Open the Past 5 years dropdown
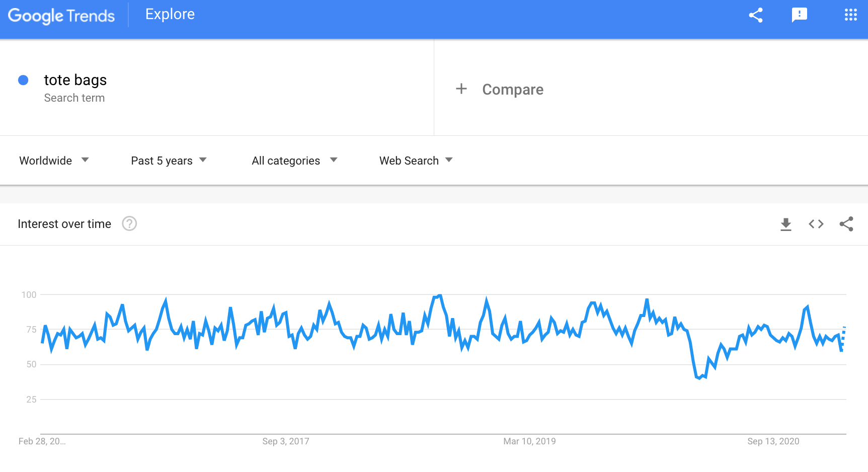 point(169,161)
